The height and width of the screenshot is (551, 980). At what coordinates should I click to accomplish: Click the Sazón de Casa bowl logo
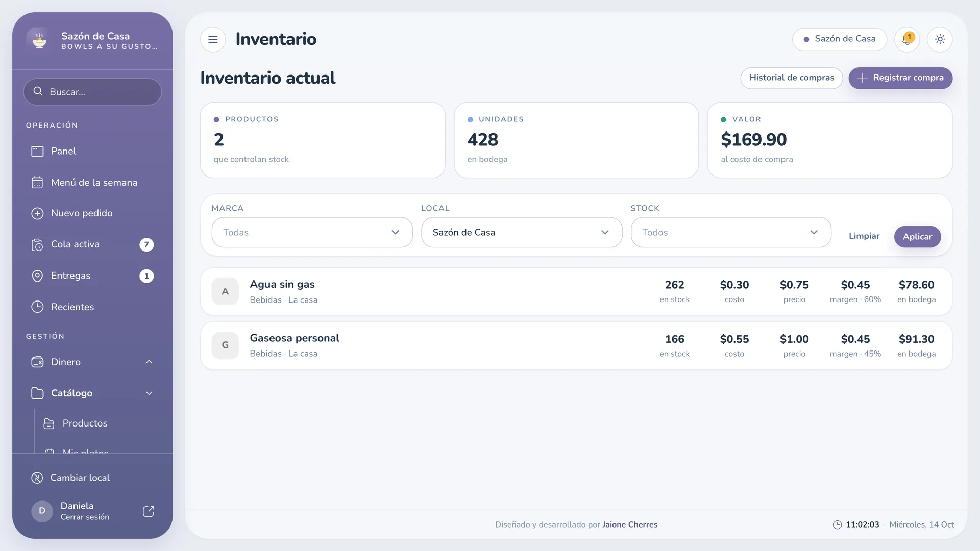39,40
